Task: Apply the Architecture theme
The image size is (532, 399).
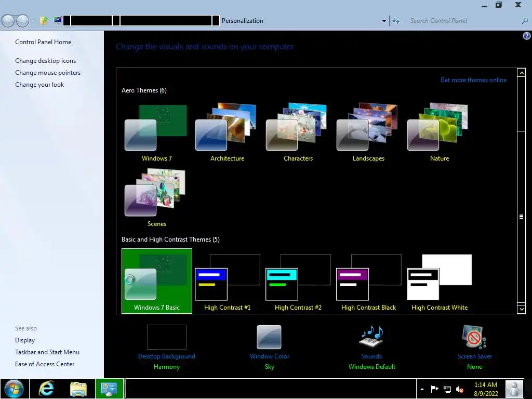Action: pyautogui.click(x=227, y=132)
